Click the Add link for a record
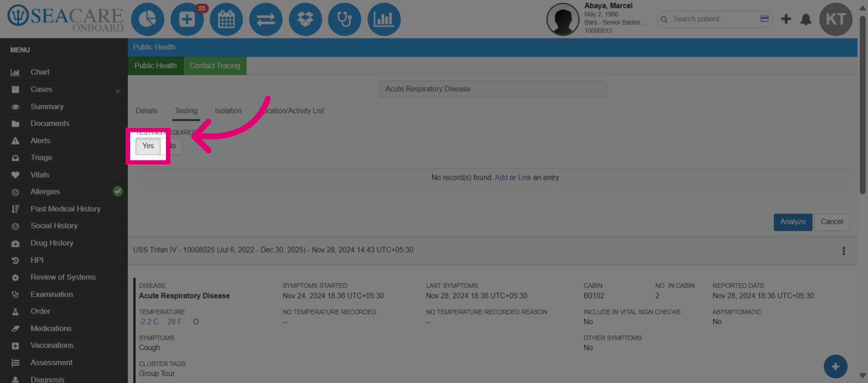The height and width of the screenshot is (383, 868). tap(501, 177)
